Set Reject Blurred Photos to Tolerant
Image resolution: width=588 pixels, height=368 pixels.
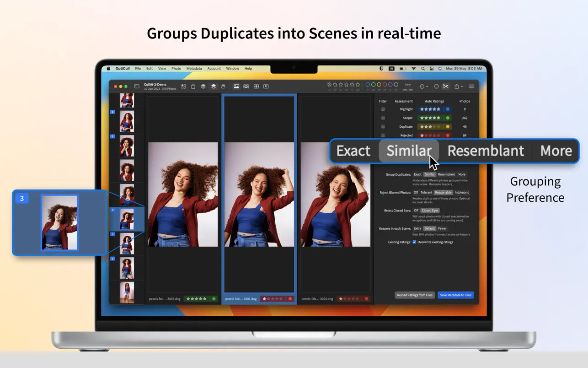pyautogui.click(x=426, y=193)
